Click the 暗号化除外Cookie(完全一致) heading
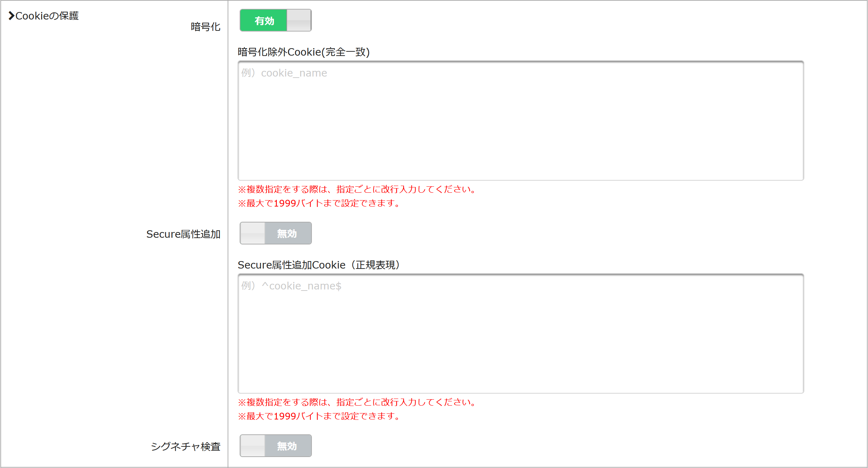This screenshot has width=868, height=468. tap(304, 52)
